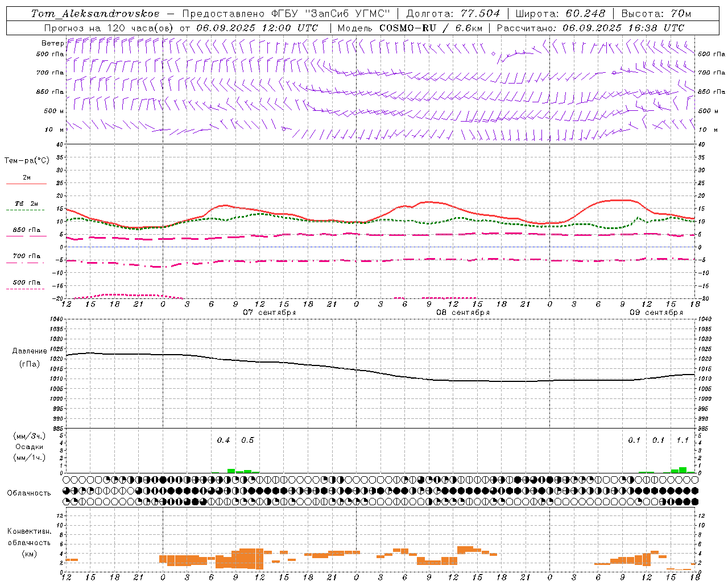Click the Высота: 70м label
Image resolution: width=728 pixels, height=582 pixels.
point(656,14)
